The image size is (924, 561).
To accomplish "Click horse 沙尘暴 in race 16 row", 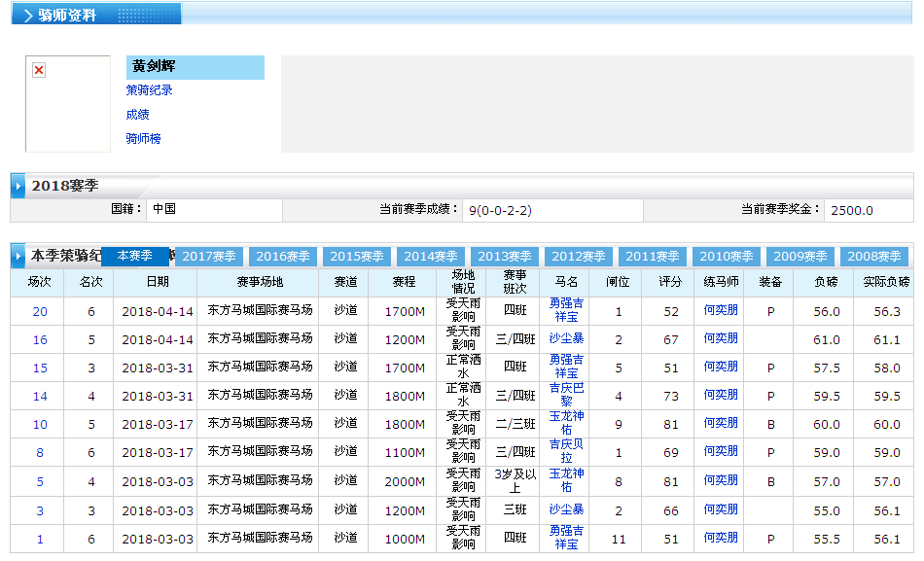I will pyautogui.click(x=566, y=339).
